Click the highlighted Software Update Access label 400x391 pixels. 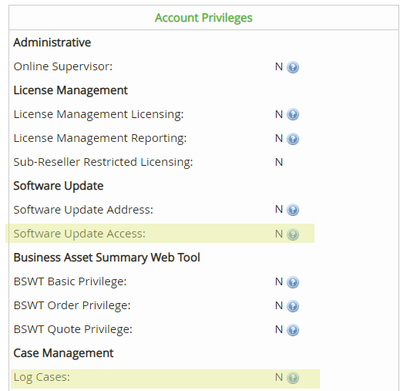coord(79,234)
